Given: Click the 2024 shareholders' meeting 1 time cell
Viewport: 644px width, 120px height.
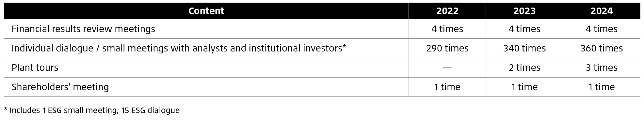Looking at the screenshot, I should pos(602,87).
